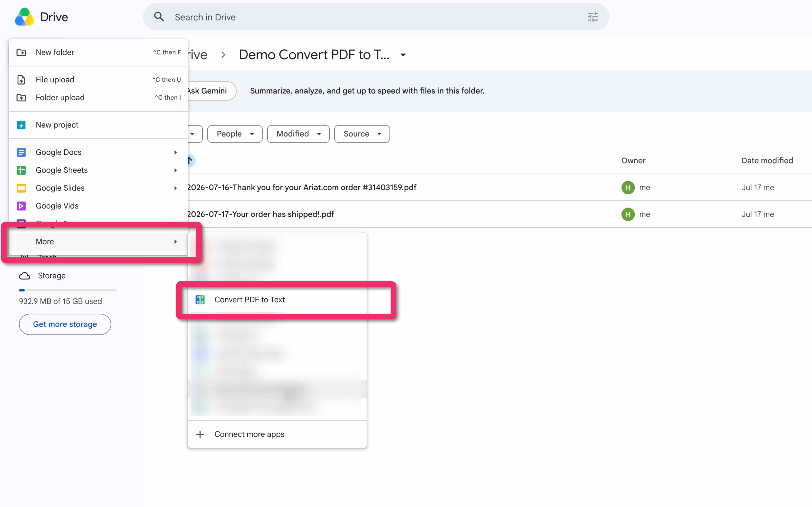
Task: Click the Storage cloud icon
Action: pyautogui.click(x=24, y=276)
